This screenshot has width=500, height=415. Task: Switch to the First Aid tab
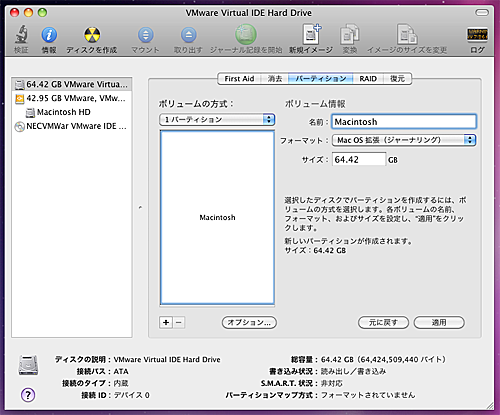pyautogui.click(x=239, y=79)
